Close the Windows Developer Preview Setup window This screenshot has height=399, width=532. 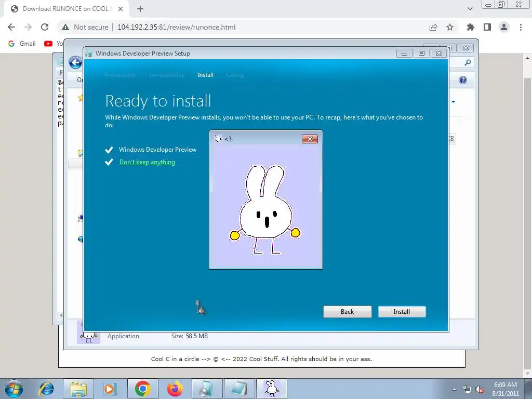pos(438,54)
